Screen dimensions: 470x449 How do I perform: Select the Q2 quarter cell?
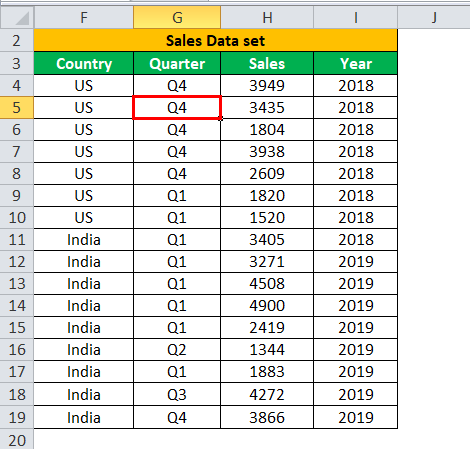(x=177, y=350)
